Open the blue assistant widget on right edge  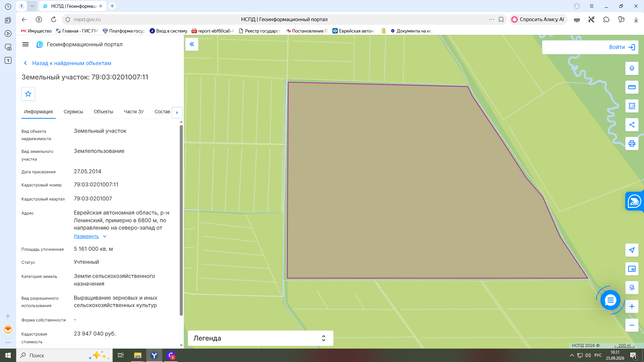[635, 201]
